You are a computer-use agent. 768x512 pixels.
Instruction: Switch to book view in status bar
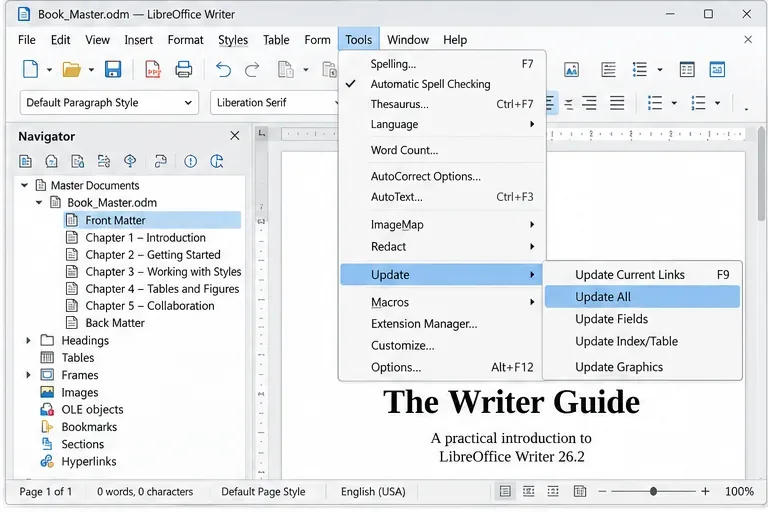(580, 491)
